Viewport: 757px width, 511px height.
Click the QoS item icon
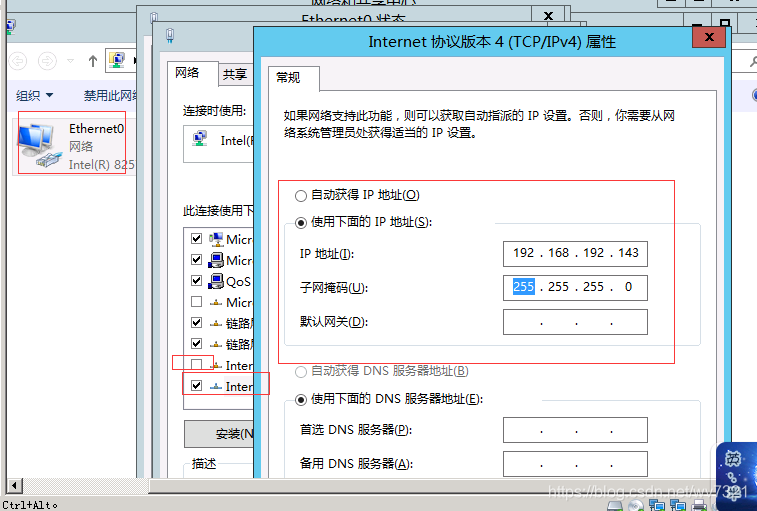coord(215,281)
